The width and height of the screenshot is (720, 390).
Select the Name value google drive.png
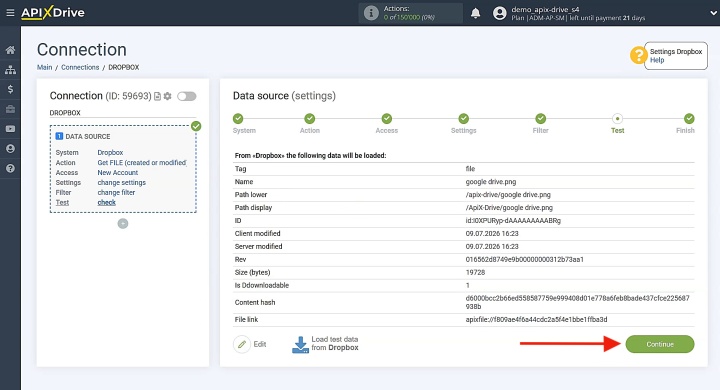pyautogui.click(x=491, y=182)
